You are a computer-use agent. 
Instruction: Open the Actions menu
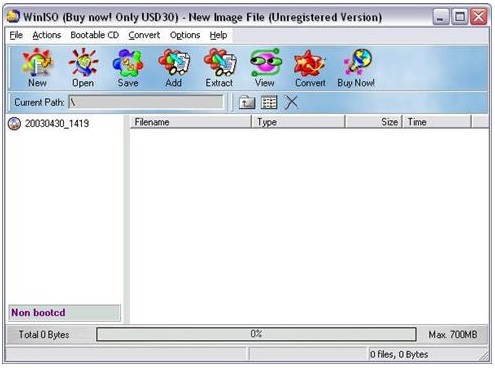pos(47,35)
